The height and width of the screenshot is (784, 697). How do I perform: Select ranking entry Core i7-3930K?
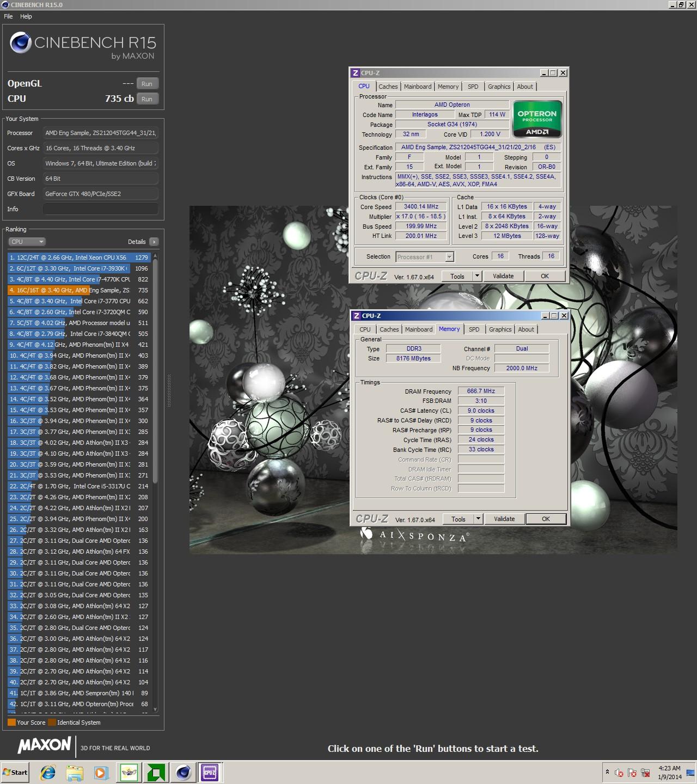point(79,268)
